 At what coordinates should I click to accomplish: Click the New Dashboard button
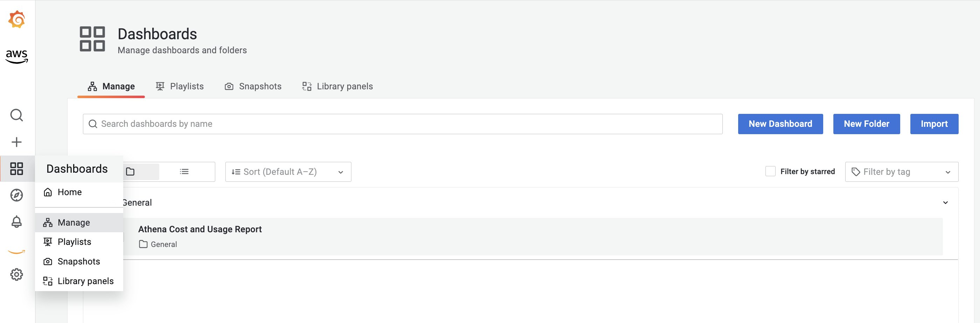tap(780, 124)
